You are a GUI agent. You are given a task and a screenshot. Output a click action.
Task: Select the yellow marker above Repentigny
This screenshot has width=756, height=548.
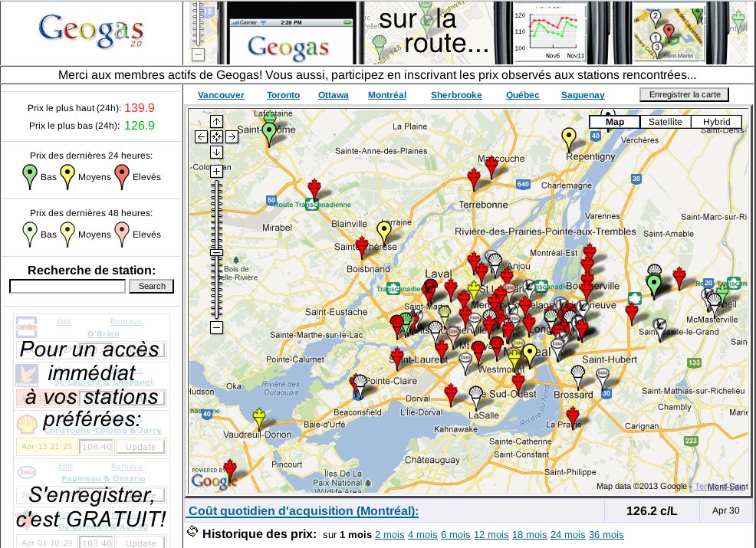569,139
